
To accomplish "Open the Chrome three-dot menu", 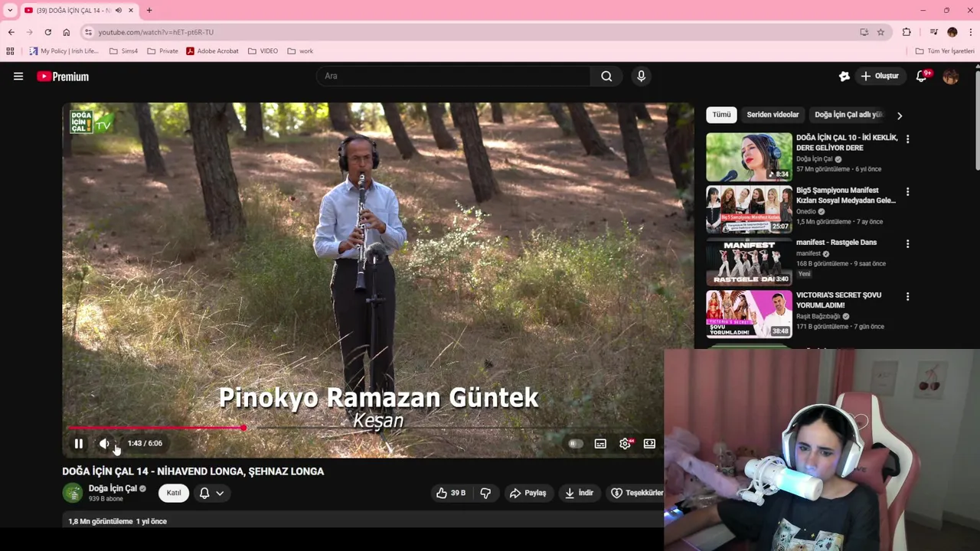I will [970, 32].
